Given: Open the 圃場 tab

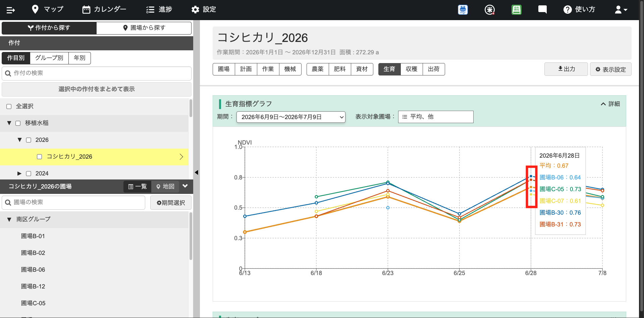Looking at the screenshot, I should 224,69.
